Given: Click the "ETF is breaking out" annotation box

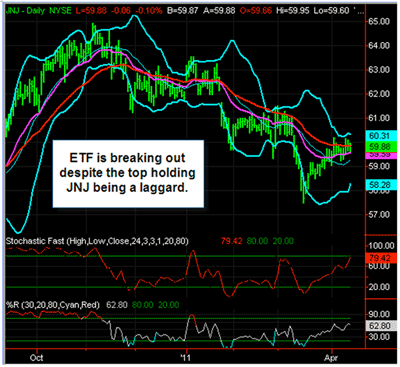Looking at the screenshot, I should click(128, 174).
